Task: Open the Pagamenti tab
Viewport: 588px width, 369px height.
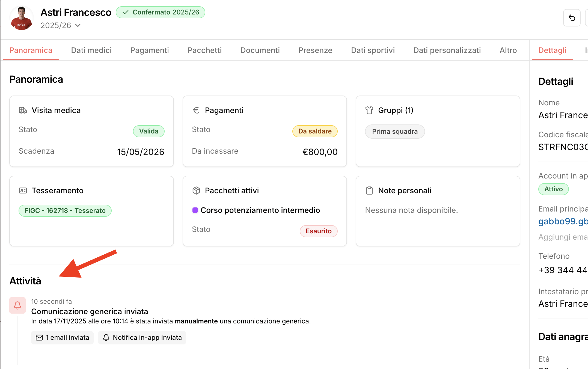Action: click(149, 50)
